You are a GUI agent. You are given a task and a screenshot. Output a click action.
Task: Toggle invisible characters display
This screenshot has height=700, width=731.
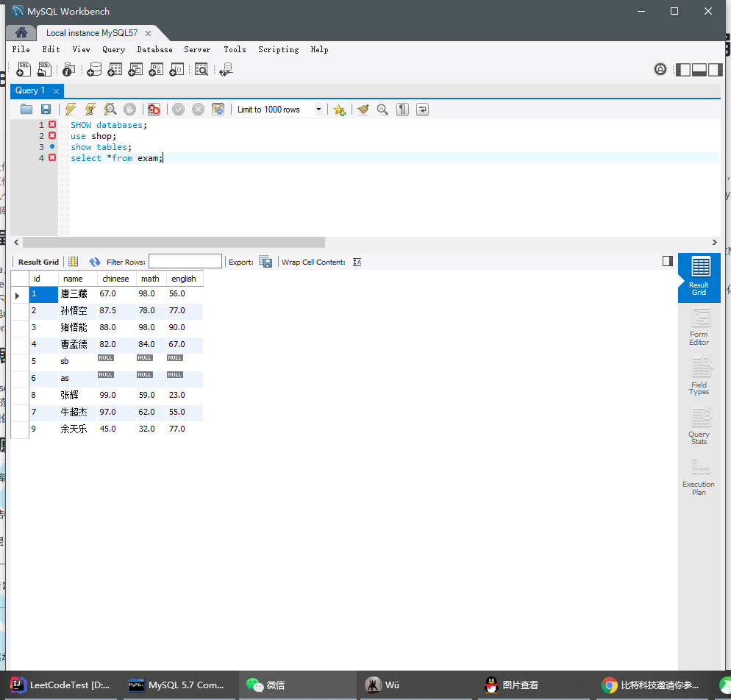(402, 109)
